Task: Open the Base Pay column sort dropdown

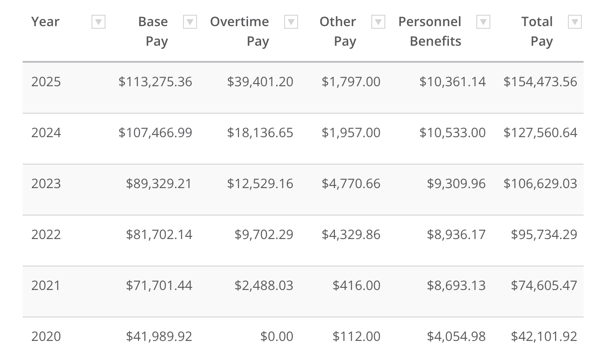Action: point(190,22)
